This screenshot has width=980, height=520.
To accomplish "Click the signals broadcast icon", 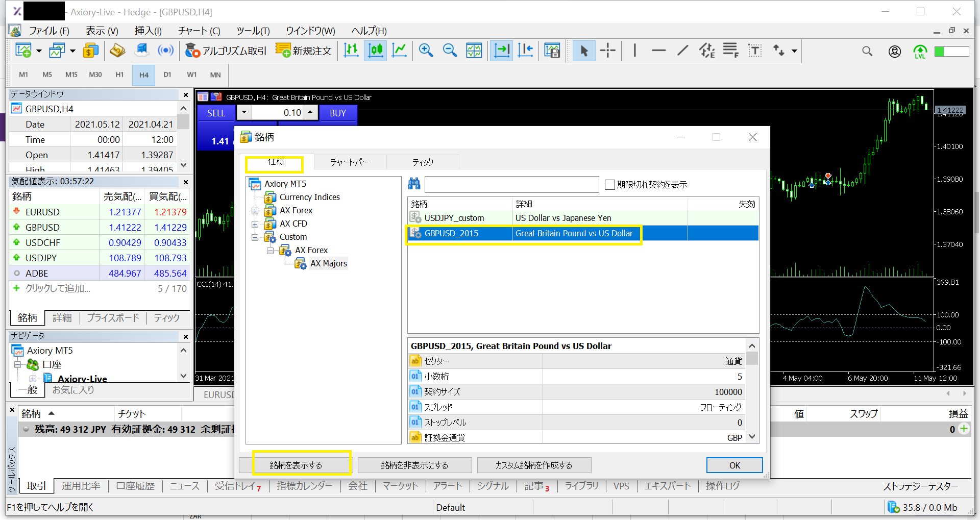I will pyautogui.click(x=165, y=51).
